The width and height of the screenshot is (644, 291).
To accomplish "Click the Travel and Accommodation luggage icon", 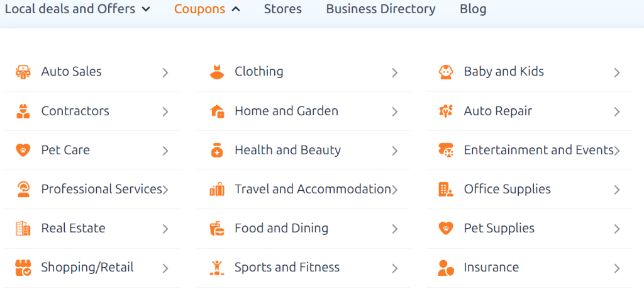I will pos(217,190).
